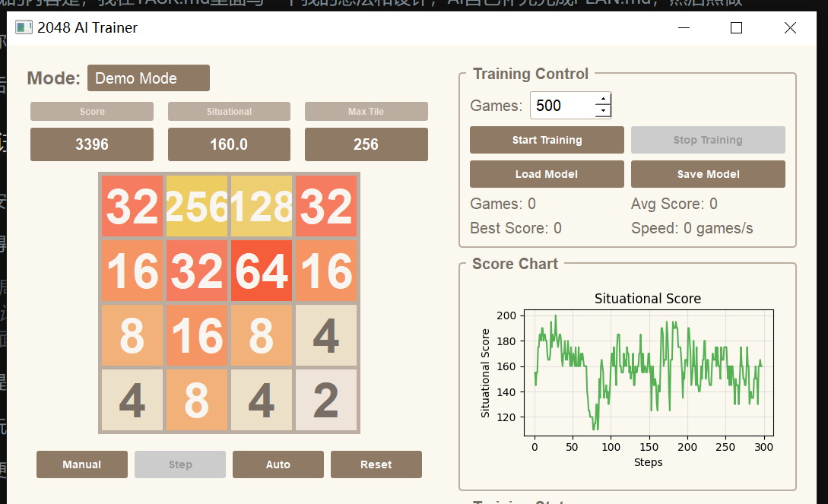Click the 256 tile on board
Image resolution: width=828 pixels, height=504 pixels.
coord(197,206)
